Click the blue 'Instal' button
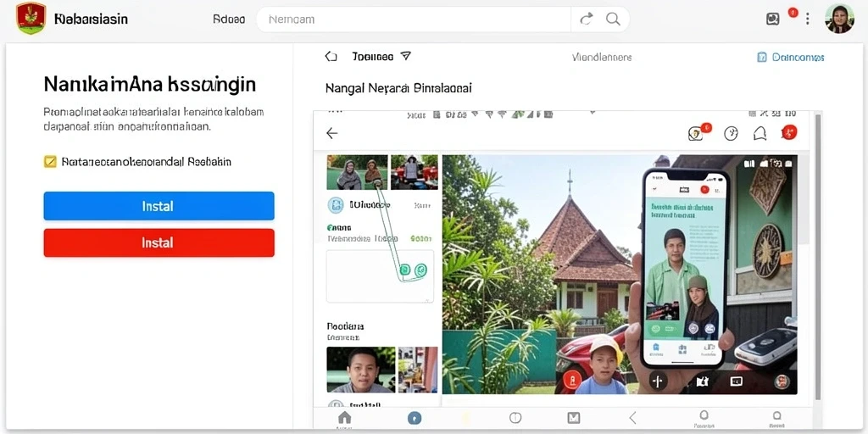The width and height of the screenshot is (868, 434). tap(159, 206)
